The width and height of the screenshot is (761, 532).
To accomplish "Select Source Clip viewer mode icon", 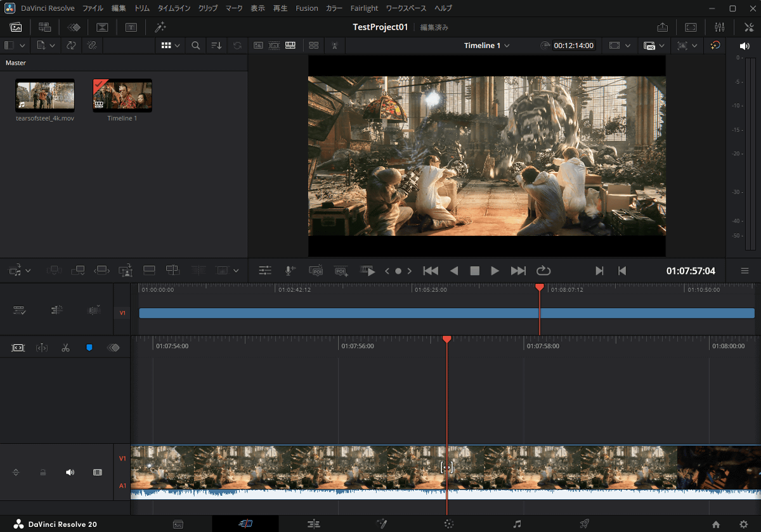I will 259,46.
